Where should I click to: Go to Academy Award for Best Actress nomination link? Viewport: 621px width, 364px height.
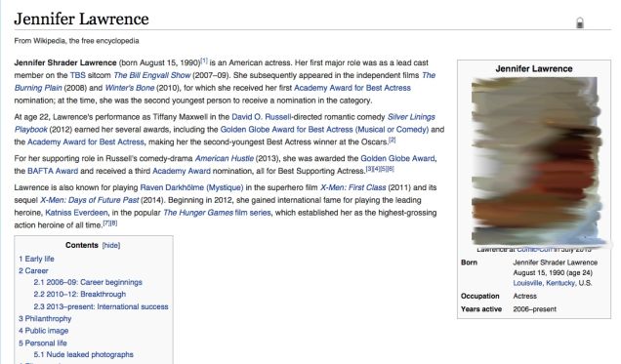(x=352, y=88)
